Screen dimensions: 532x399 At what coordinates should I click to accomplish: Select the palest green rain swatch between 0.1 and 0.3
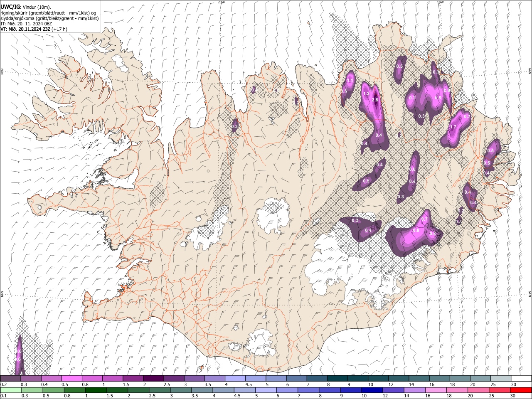tap(11, 390)
